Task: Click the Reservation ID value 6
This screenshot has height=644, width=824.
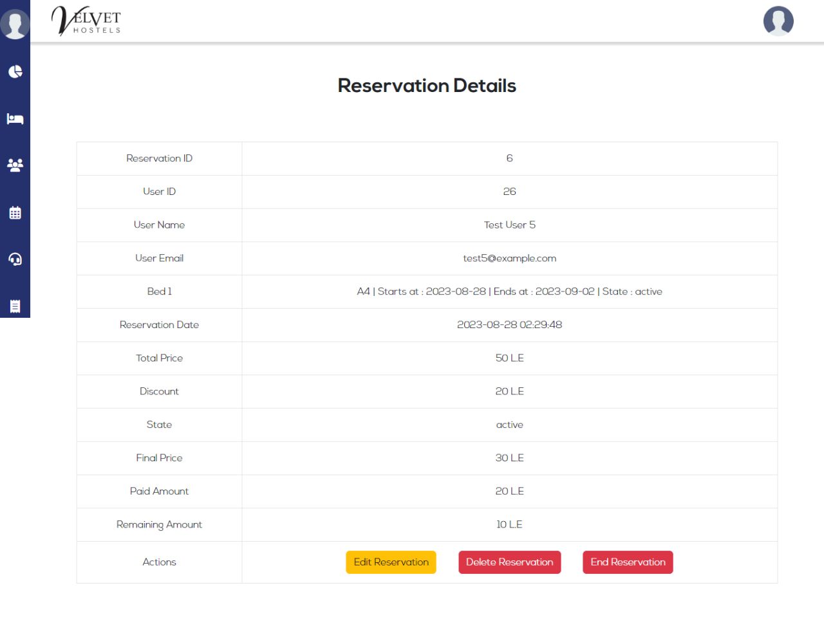Action: (x=509, y=158)
